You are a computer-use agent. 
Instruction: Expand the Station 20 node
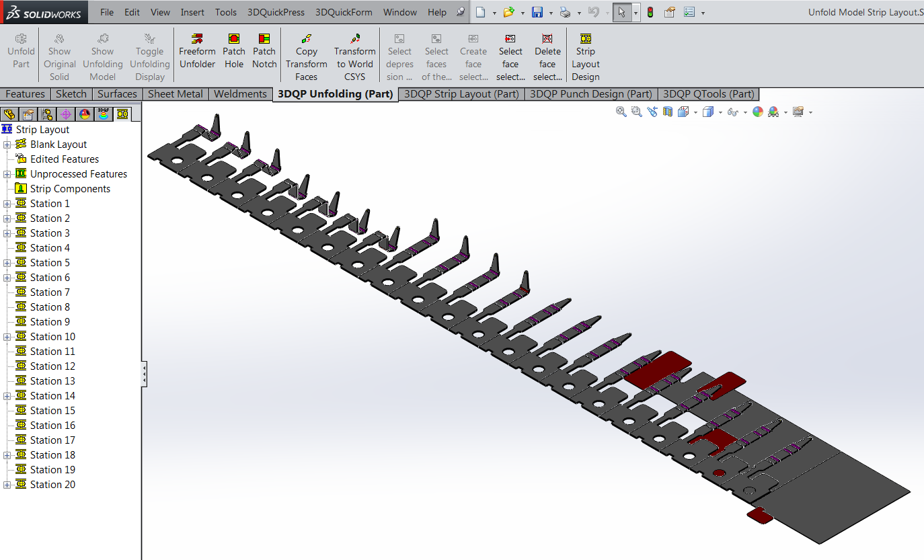click(x=7, y=485)
